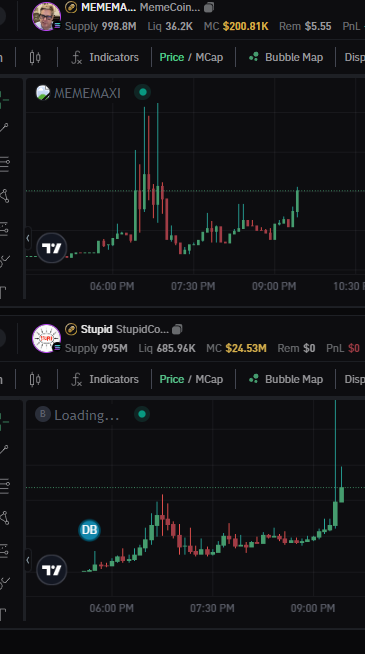365x654 pixels.
Task: Select the Fibonacci tool on Stupid chart
Action: pyautogui.click(x=4, y=486)
